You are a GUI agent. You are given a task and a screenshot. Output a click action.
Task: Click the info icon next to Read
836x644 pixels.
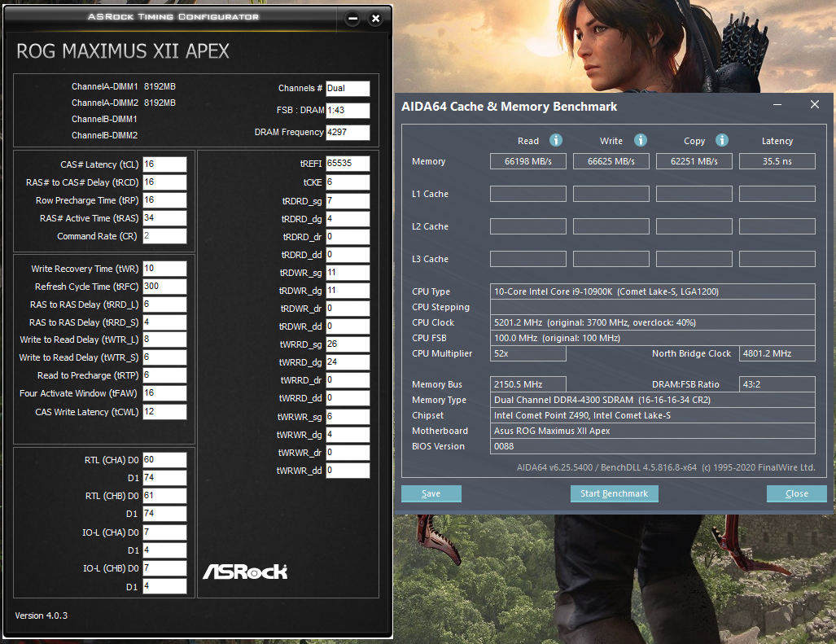point(557,140)
